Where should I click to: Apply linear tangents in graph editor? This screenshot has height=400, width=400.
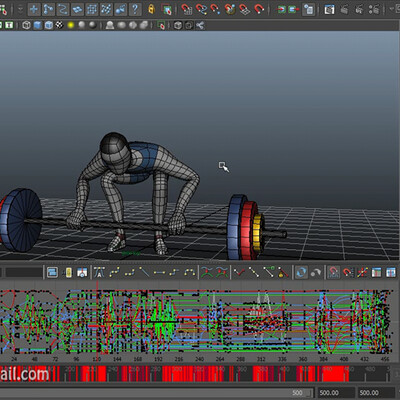(144, 272)
